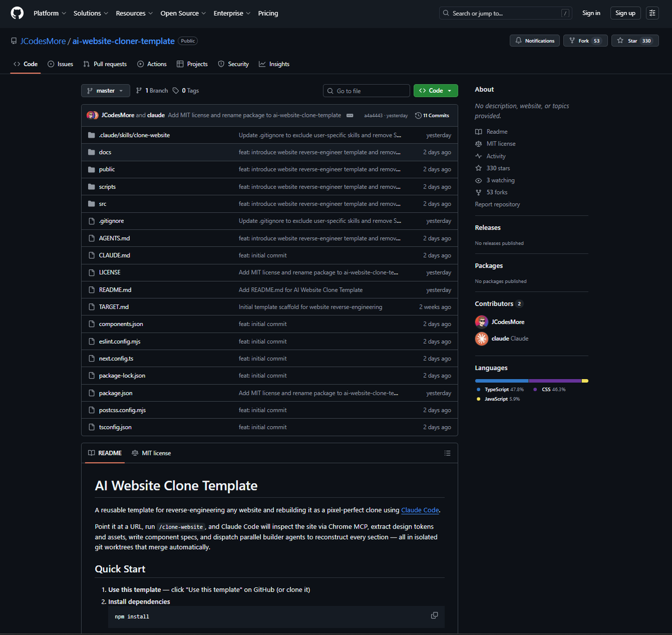
Task: Expand the Platform menu
Action: tap(50, 13)
